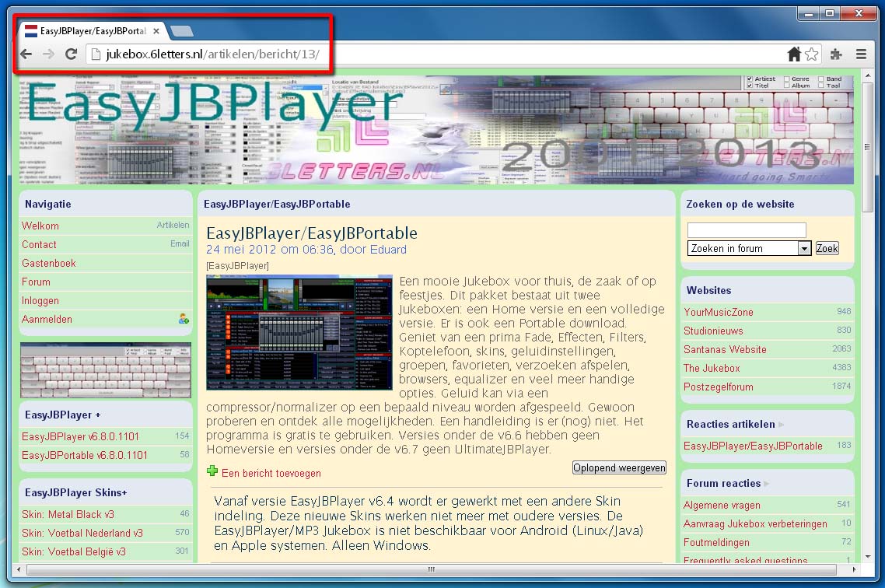Click arrow beside Forum reacties heading

tap(767, 484)
